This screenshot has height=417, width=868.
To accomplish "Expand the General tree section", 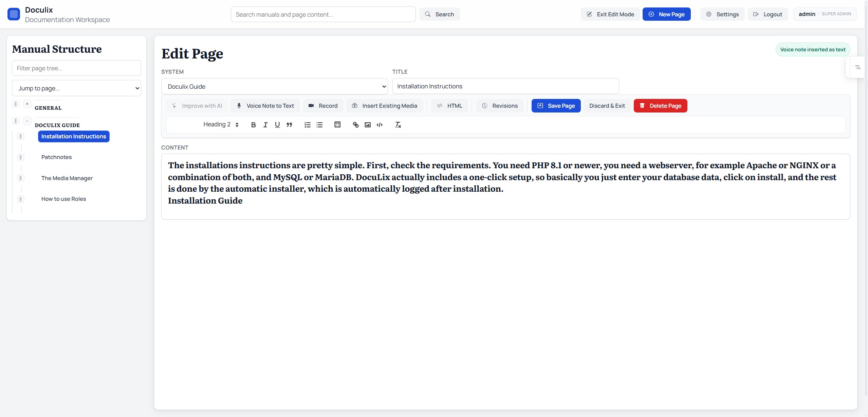I will click(x=27, y=104).
